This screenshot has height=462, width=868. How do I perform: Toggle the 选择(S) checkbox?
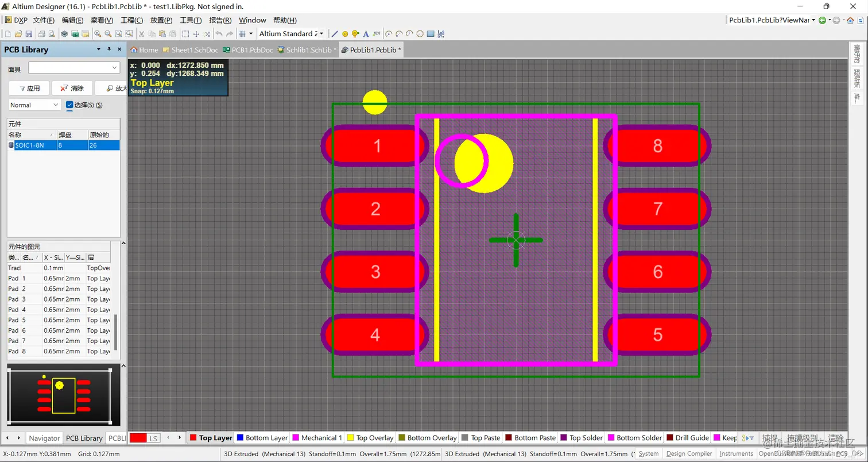tap(70, 105)
